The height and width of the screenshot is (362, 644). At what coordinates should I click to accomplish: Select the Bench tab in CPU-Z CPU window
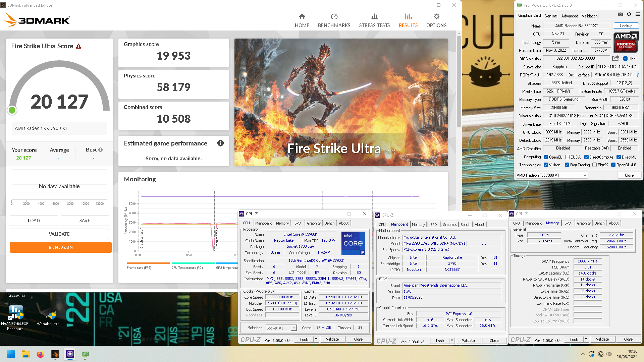pos(329,223)
